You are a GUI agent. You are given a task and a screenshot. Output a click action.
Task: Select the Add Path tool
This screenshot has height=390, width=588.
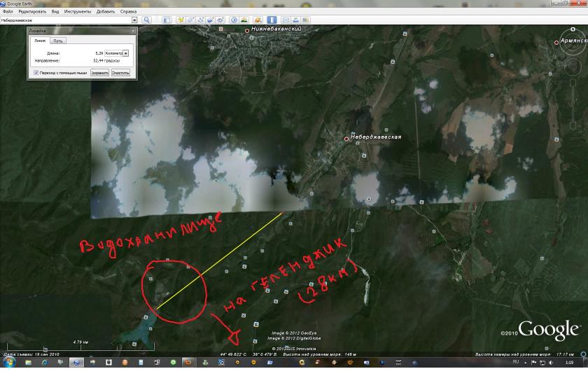click(201, 20)
